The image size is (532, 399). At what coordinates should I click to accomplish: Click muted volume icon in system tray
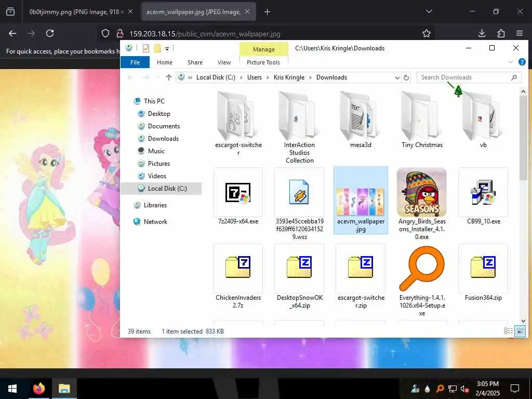point(465,389)
